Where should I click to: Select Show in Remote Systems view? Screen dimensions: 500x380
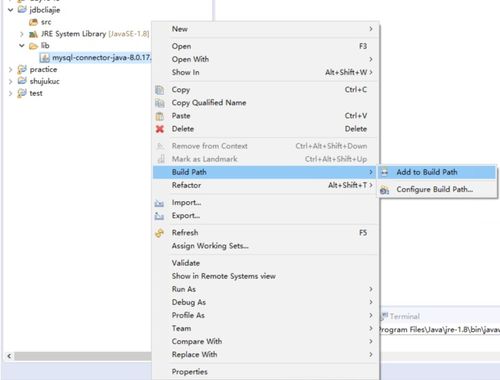point(266,276)
